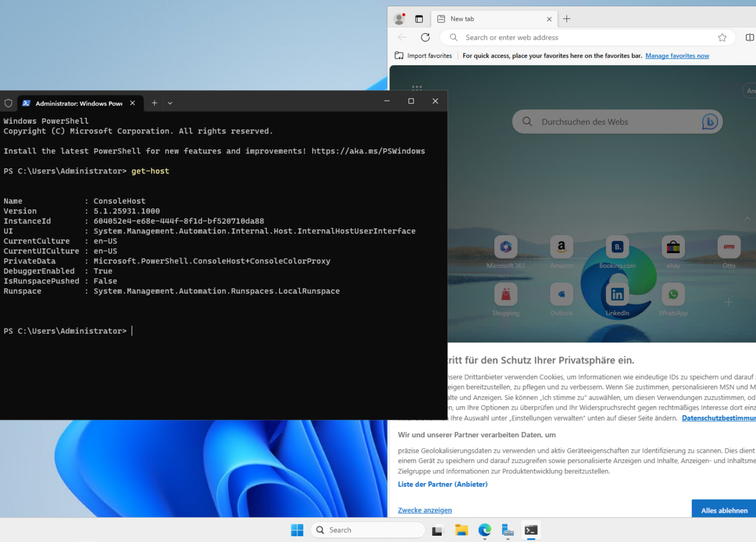Add this page to favorites via star icon

point(722,37)
